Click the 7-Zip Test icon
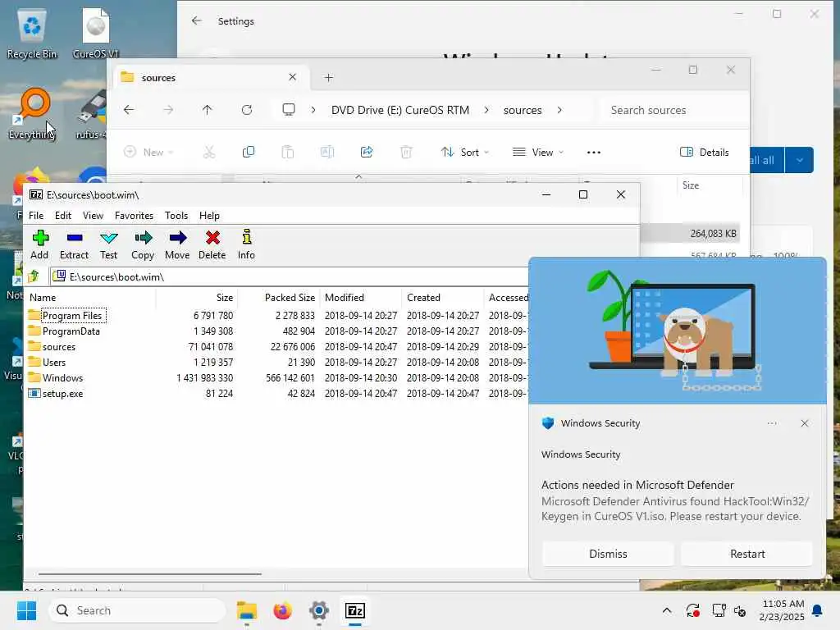This screenshot has height=630, width=840. (x=109, y=238)
